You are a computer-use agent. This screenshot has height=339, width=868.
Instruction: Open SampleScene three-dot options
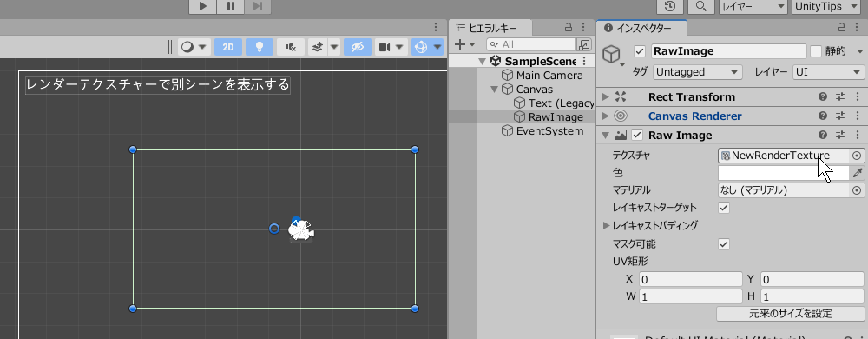(585, 61)
